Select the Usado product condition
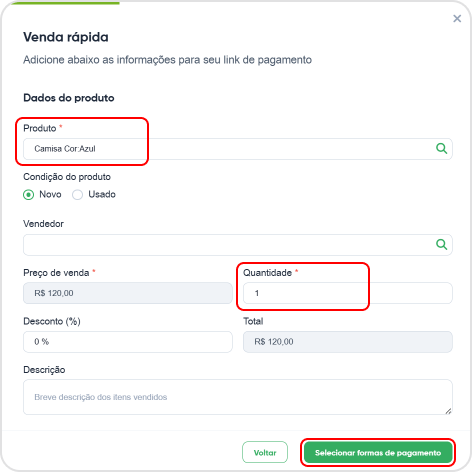 77,195
